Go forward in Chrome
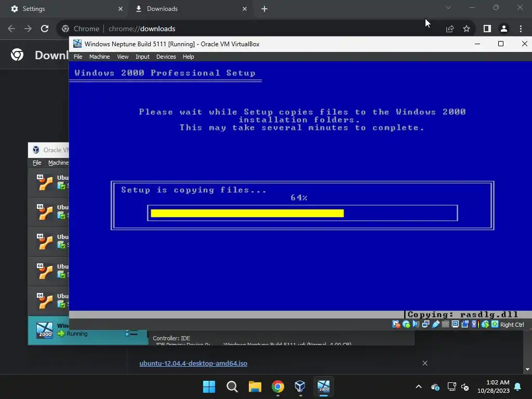This screenshot has height=399, width=532. (x=28, y=29)
